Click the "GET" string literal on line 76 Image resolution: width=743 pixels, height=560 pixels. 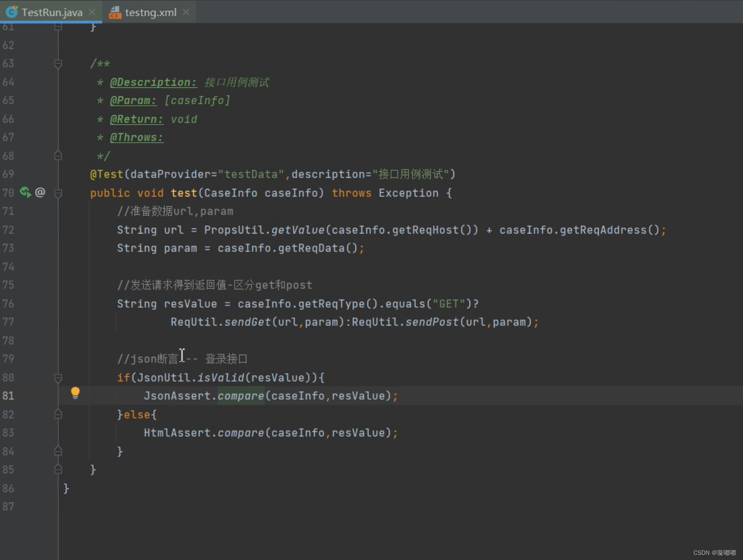coord(449,303)
